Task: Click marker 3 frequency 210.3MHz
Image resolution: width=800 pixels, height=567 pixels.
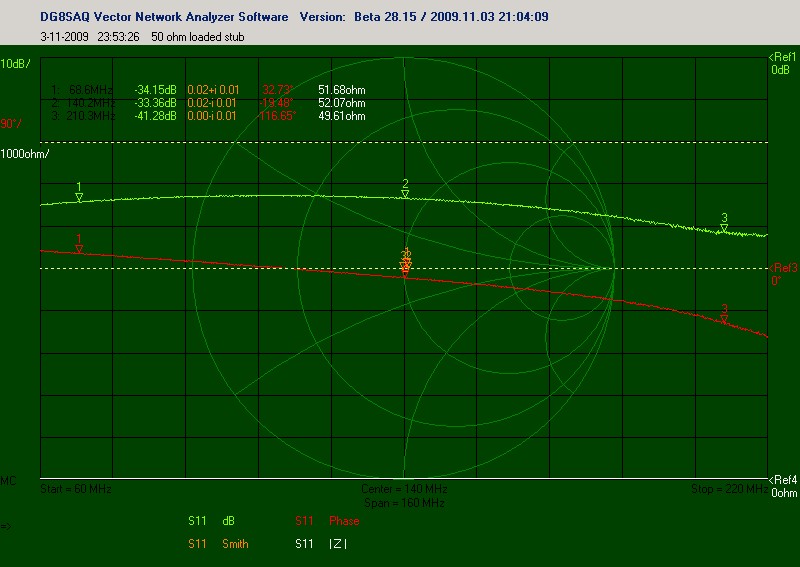Action: pyautogui.click(x=91, y=116)
